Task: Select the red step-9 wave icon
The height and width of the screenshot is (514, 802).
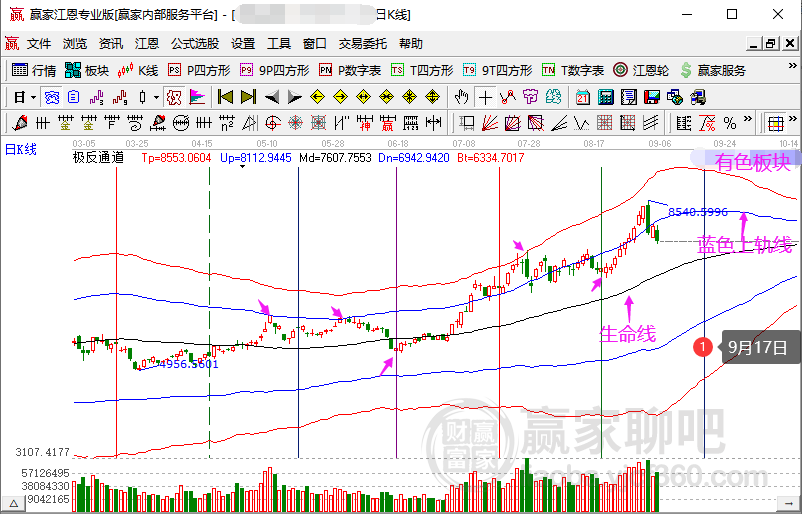Action: click(120, 97)
